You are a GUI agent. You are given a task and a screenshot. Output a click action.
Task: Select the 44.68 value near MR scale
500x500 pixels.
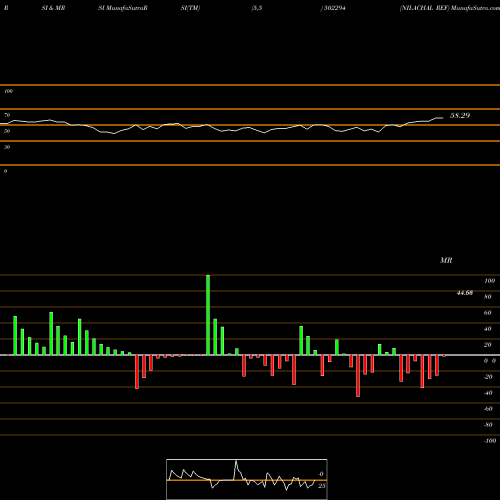click(465, 293)
